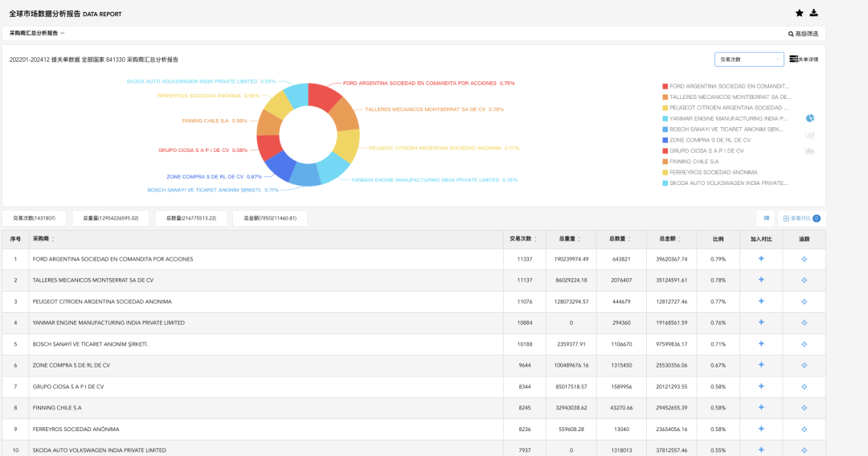868x456 pixels.
Task: Add ZONE COMPRA row to comparison
Action: tap(761, 365)
